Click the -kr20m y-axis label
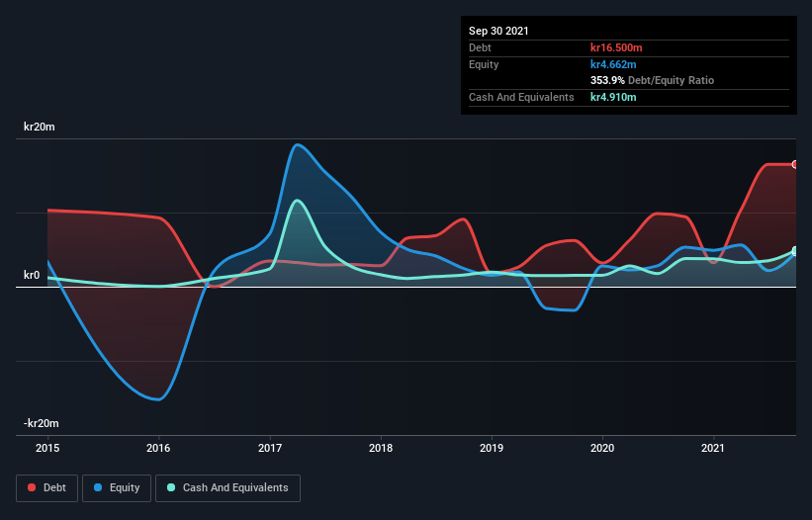 pyautogui.click(x=41, y=423)
